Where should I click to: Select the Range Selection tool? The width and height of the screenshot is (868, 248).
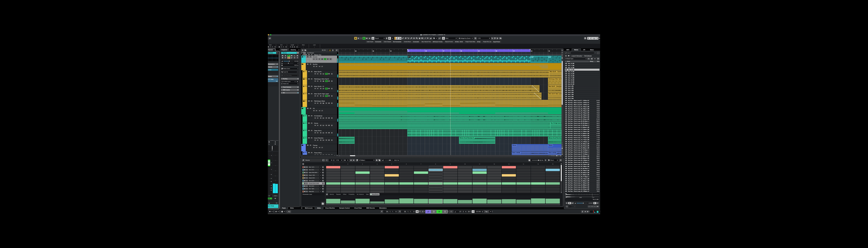tap(400, 38)
